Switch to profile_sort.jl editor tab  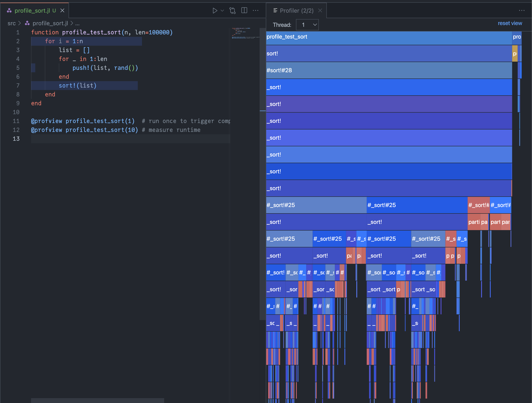[32, 11]
